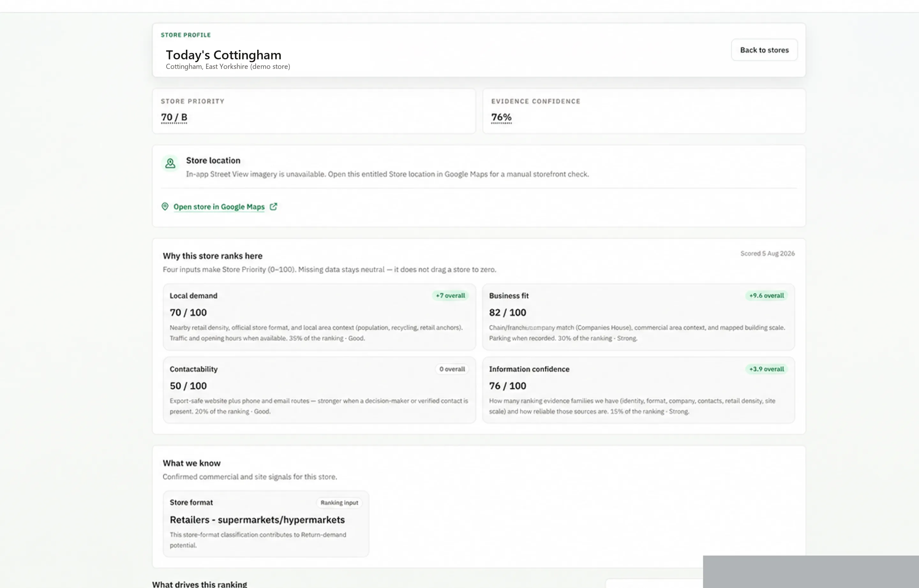Click the What drives this ranking heading
The image size is (919, 588).
199,584
